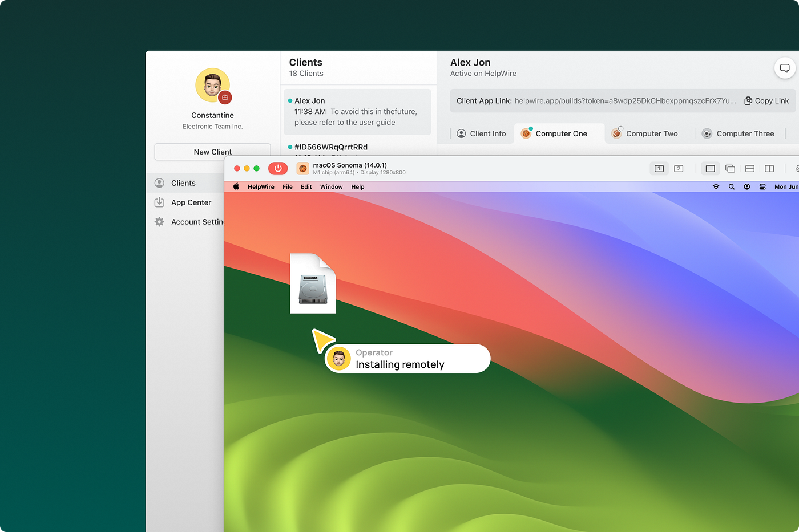Open Control Center icon in menu bar
Viewport: 799px width, 532px height.
click(762, 186)
